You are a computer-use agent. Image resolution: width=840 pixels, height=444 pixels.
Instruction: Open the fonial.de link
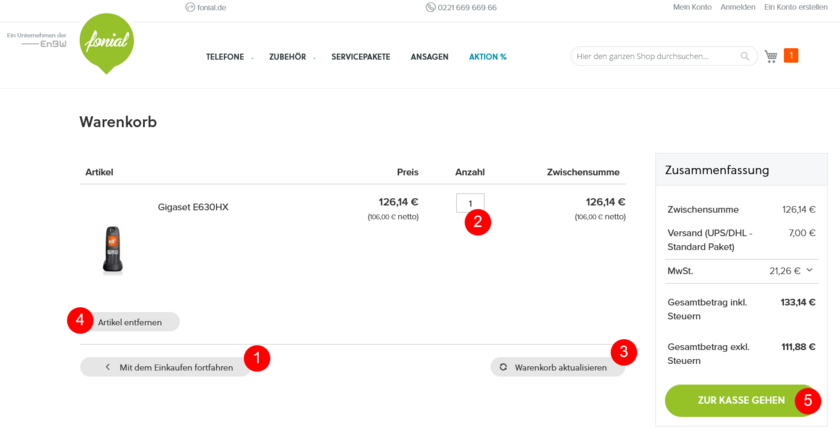click(212, 7)
